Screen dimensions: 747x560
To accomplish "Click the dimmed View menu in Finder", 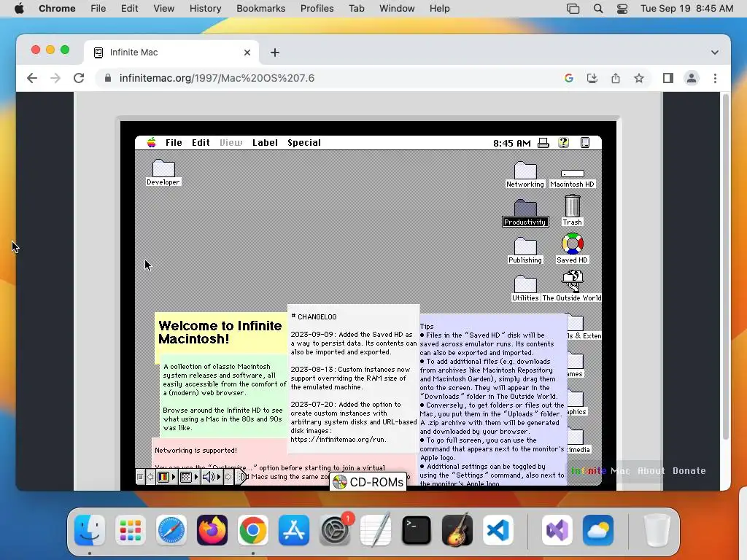I will click(231, 142).
